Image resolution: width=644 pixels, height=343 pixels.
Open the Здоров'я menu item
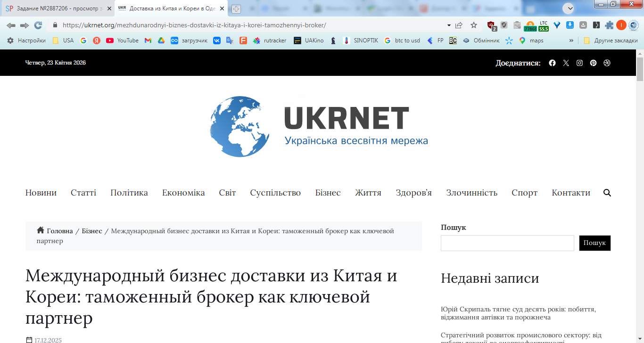point(413,193)
